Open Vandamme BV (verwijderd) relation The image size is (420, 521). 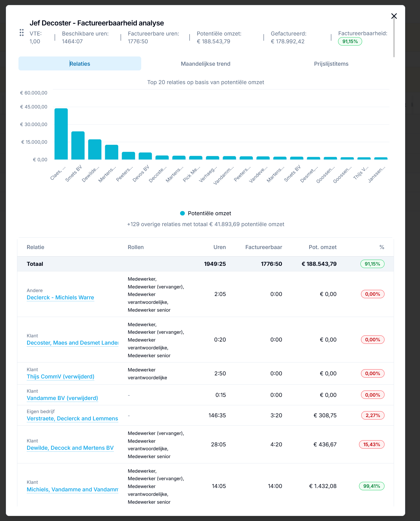pos(62,398)
